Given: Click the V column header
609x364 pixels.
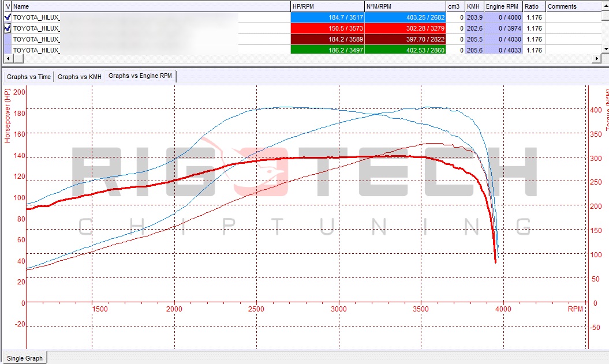Looking at the screenshot, I should (x=8, y=6).
